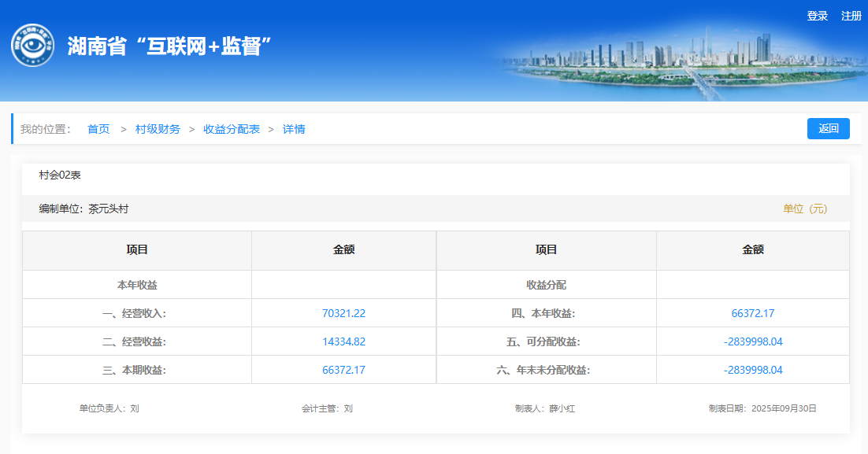Navigate to 收益分配表 breadcrumb

coord(232,129)
